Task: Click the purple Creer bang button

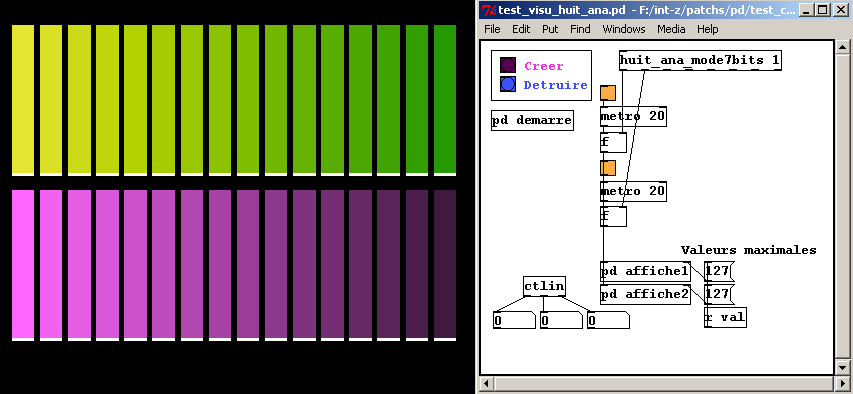Action: click(x=508, y=66)
